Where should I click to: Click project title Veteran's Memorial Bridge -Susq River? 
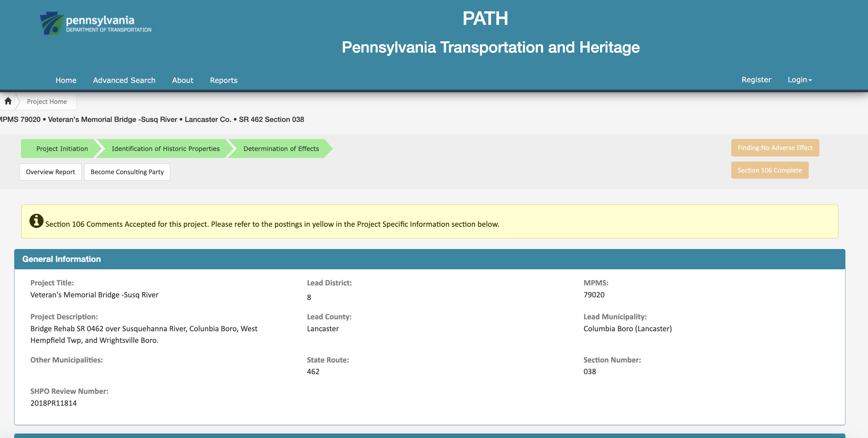point(94,295)
